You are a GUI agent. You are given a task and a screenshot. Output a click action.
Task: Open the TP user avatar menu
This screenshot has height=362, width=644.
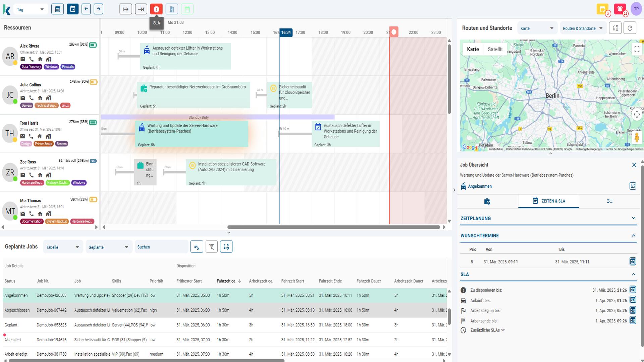636,9
